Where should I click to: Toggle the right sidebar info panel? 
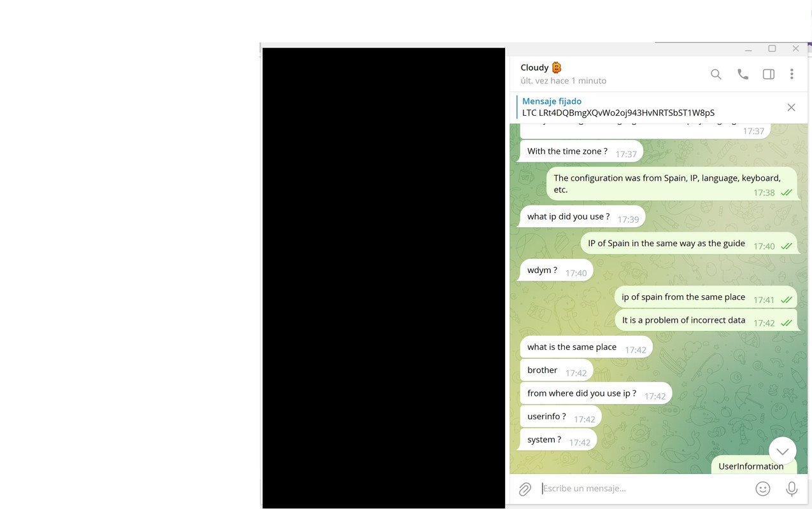tap(769, 74)
